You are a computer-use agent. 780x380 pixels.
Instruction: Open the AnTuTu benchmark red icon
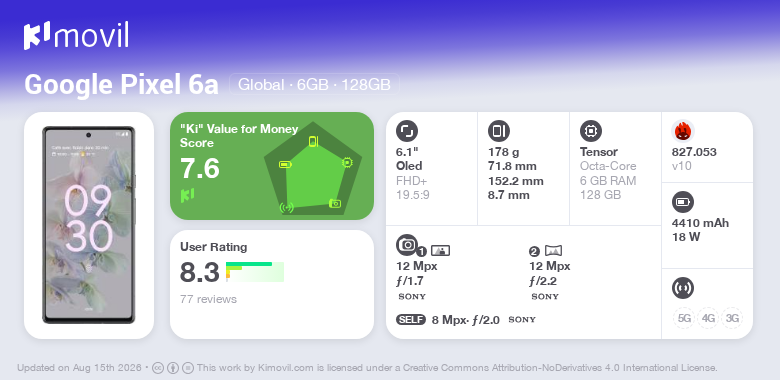coord(683,131)
